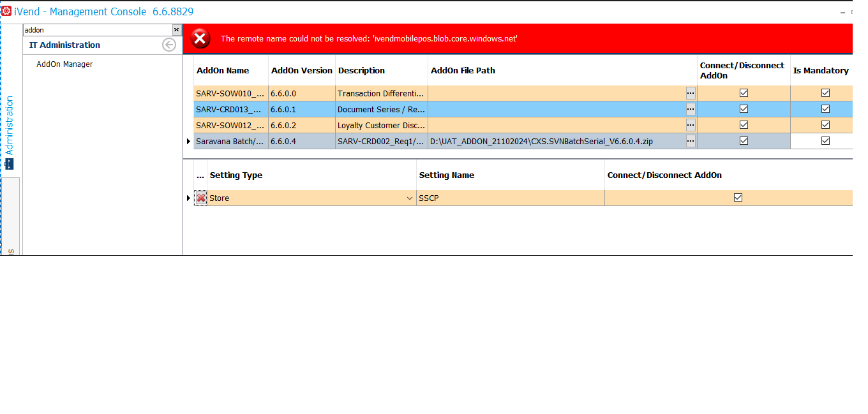Click the addon search input field
The image size is (868, 414).
[98, 30]
